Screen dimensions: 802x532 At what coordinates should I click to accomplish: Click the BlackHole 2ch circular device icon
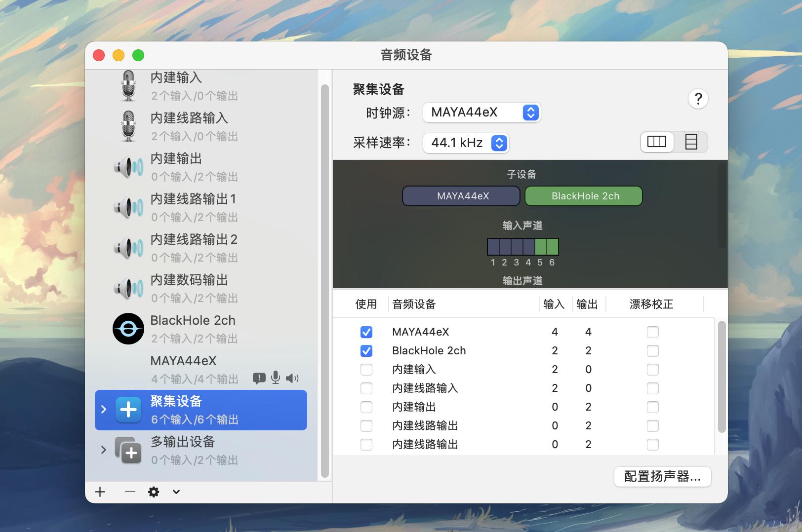tap(128, 328)
